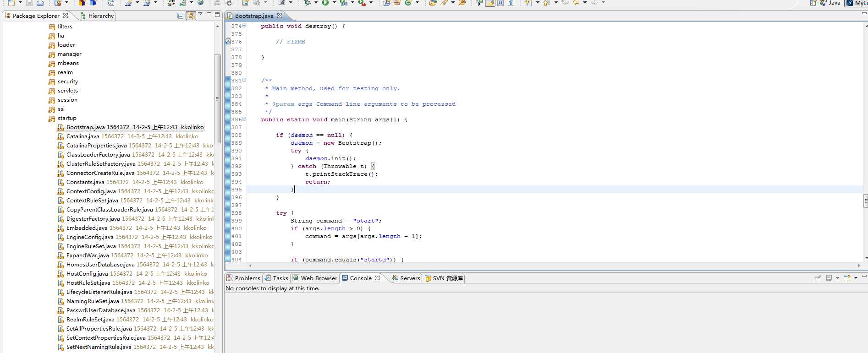Image resolution: width=868 pixels, height=353 pixels.
Task: Open the Open Console dropdown arrow
Action: (856, 278)
